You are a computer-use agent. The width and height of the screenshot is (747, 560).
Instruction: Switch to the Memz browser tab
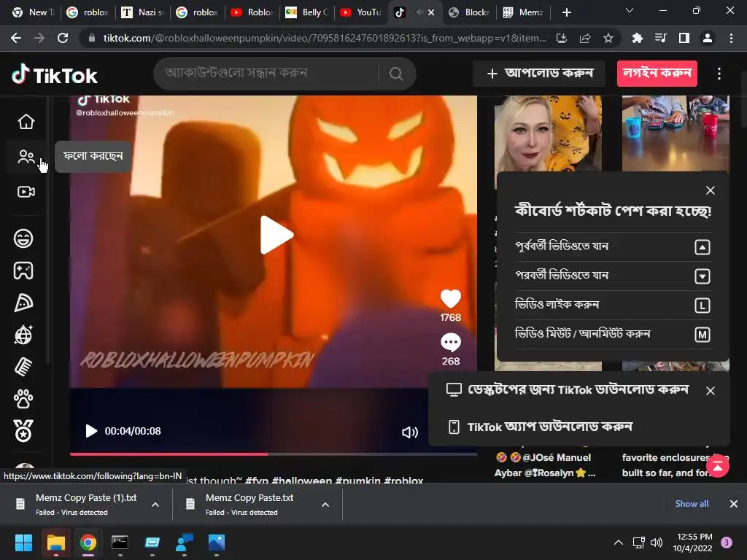524,12
